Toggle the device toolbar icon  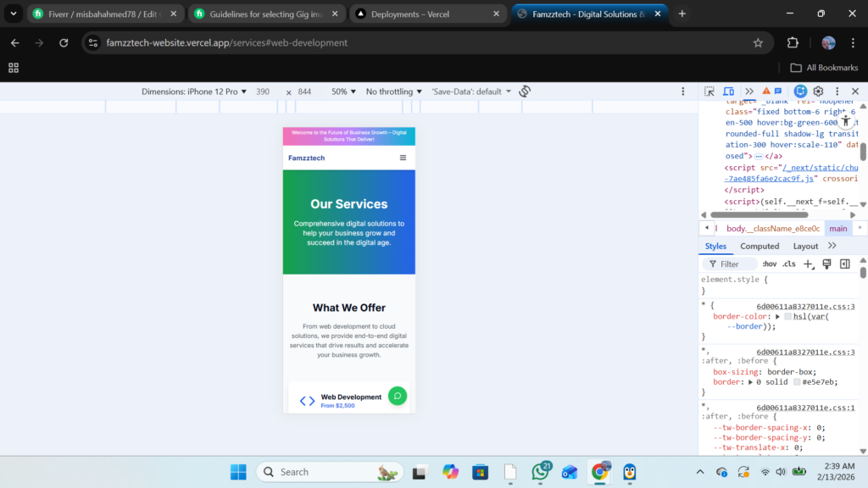pos(728,91)
